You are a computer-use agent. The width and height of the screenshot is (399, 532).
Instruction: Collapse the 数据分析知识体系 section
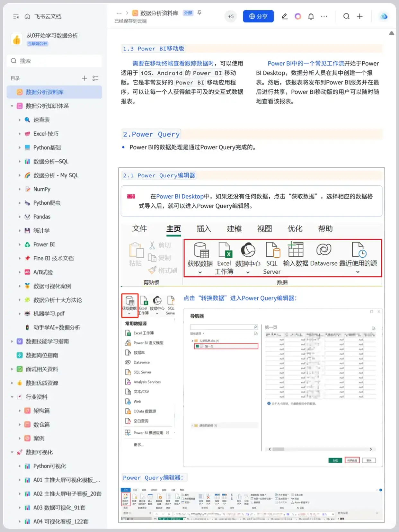click(x=12, y=106)
